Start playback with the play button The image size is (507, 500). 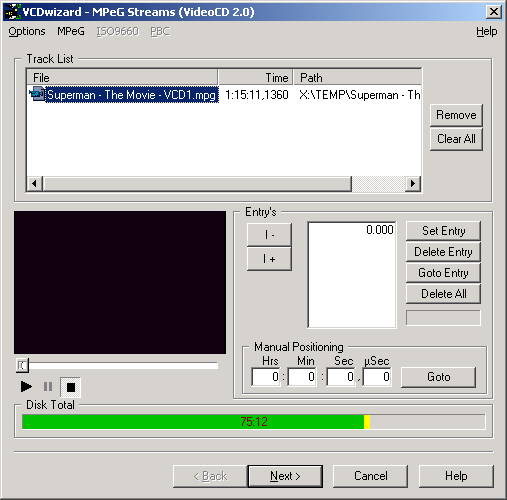tap(26, 387)
